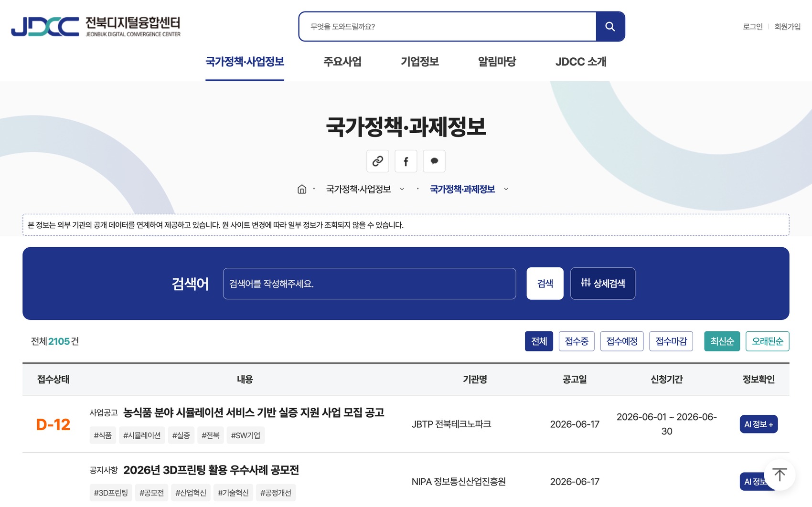
Task: Filter by 접수중 status
Action: [x=577, y=341]
